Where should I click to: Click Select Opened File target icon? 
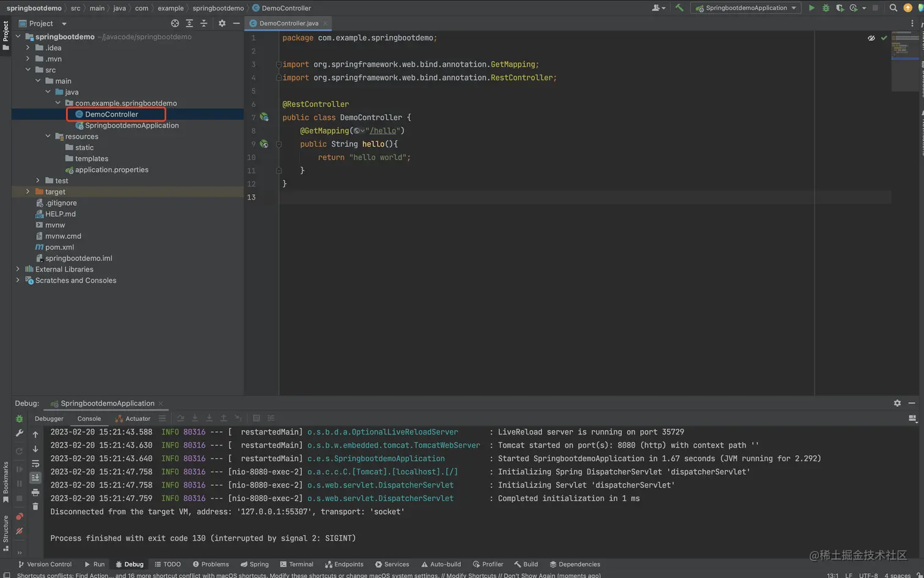tap(175, 23)
